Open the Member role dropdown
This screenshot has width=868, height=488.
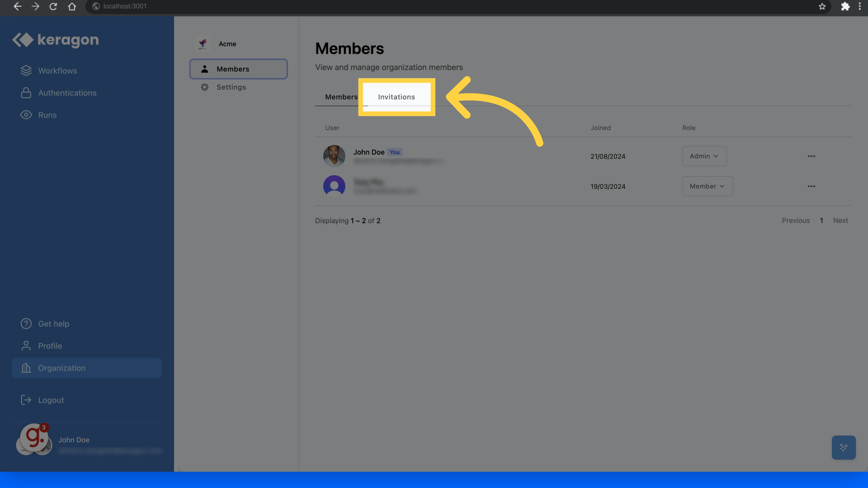pyautogui.click(x=708, y=187)
